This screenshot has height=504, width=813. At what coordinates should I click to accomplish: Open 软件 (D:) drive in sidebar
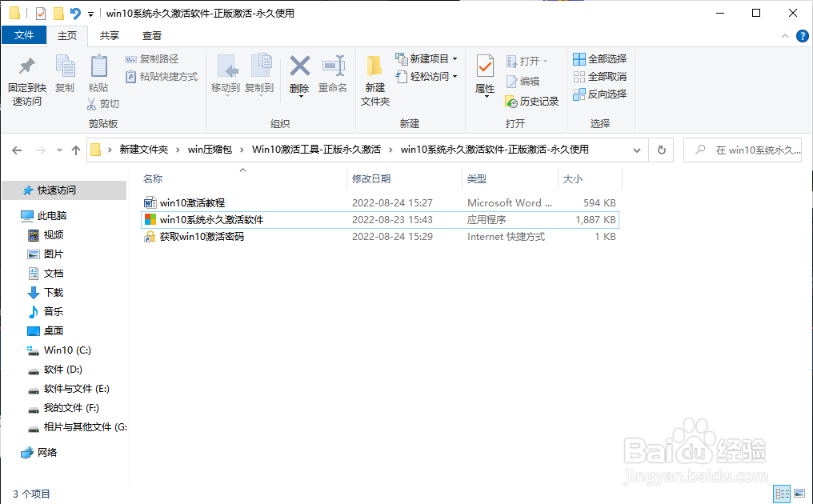62,369
